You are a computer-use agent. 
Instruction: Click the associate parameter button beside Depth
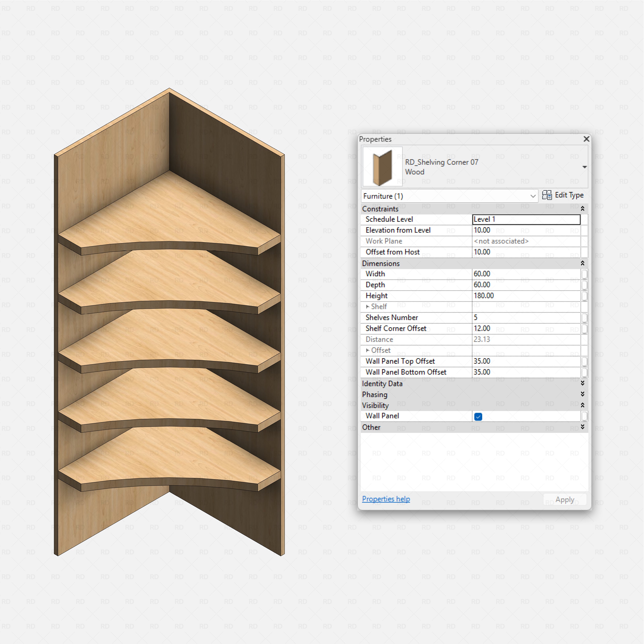click(x=584, y=285)
